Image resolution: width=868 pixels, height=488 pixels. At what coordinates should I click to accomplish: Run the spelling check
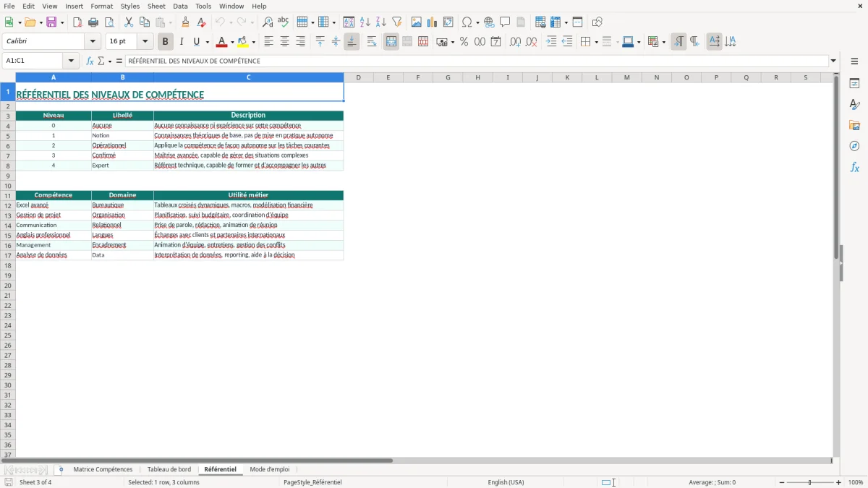pyautogui.click(x=284, y=22)
